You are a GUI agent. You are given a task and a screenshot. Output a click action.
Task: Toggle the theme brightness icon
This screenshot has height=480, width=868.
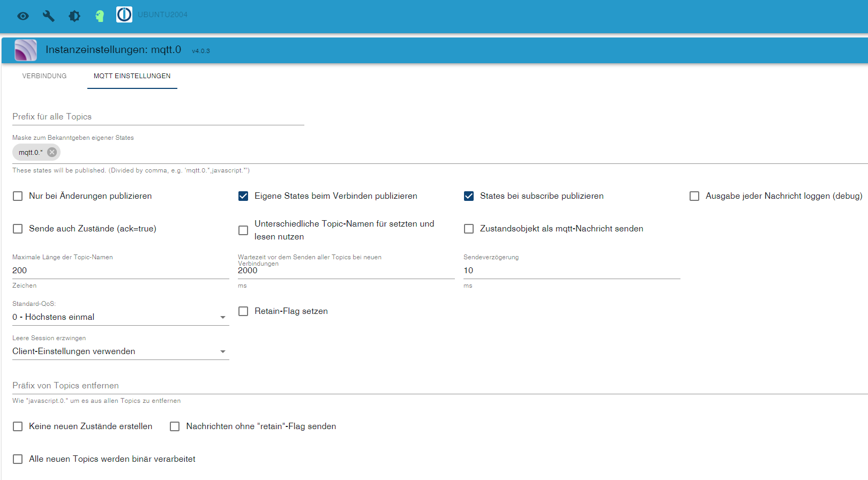pos(74,16)
